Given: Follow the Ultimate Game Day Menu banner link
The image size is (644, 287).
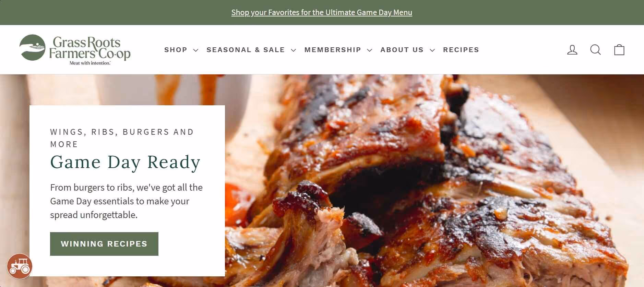Looking at the screenshot, I should (x=322, y=12).
